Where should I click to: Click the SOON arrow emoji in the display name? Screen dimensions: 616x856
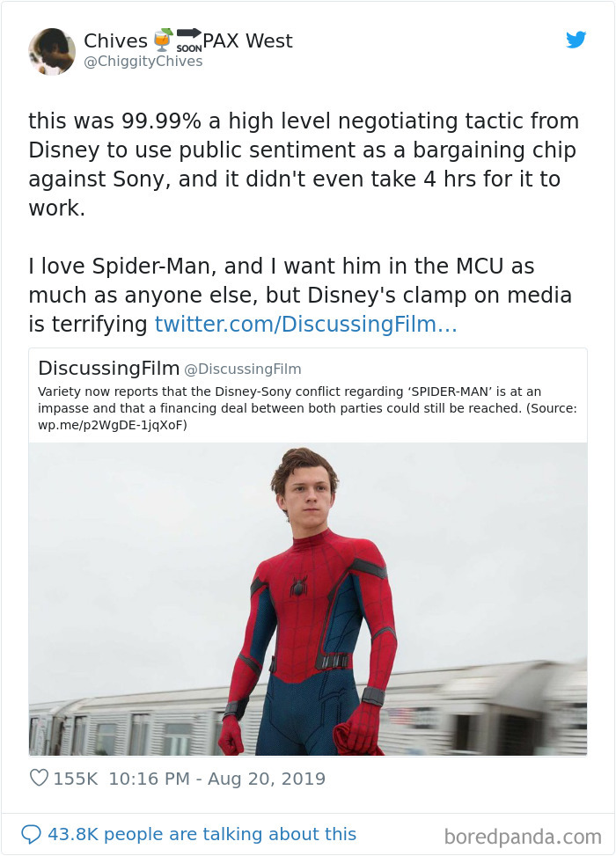pos(187,40)
